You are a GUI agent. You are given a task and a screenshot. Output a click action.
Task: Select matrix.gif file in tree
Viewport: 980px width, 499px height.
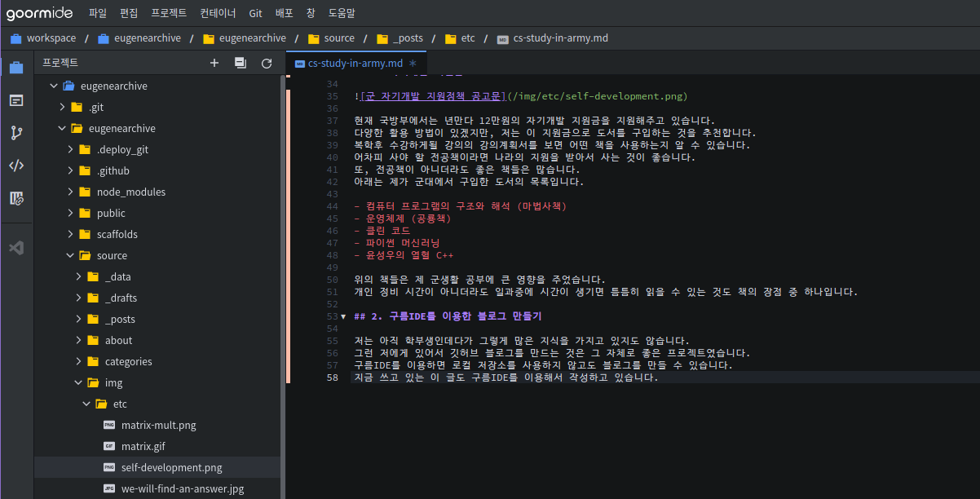(x=143, y=447)
